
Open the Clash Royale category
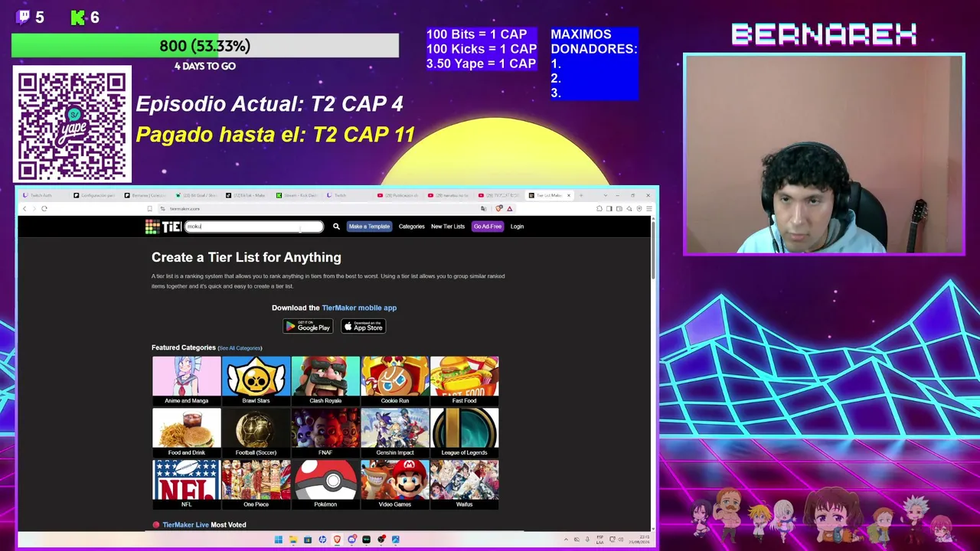coord(325,380)
